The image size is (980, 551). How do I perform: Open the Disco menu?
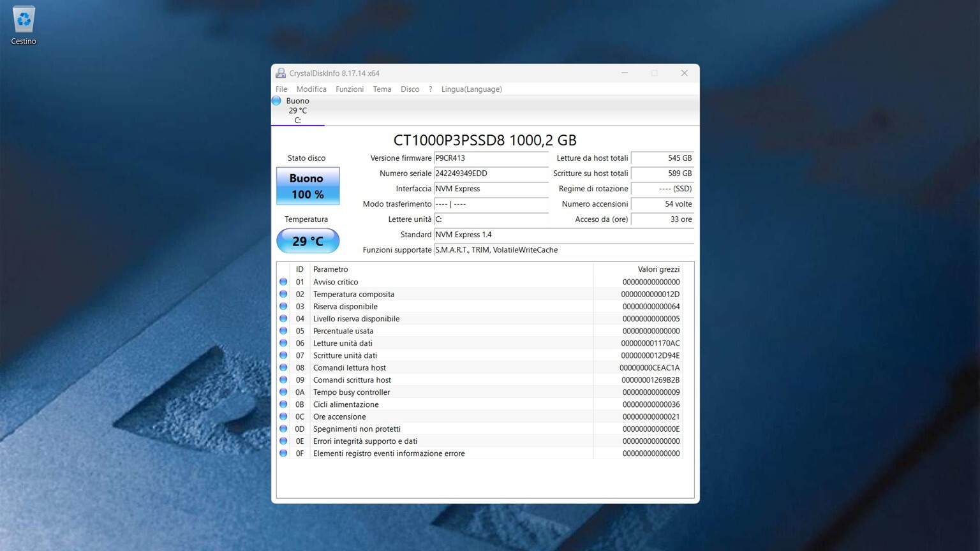click(410, 89)
